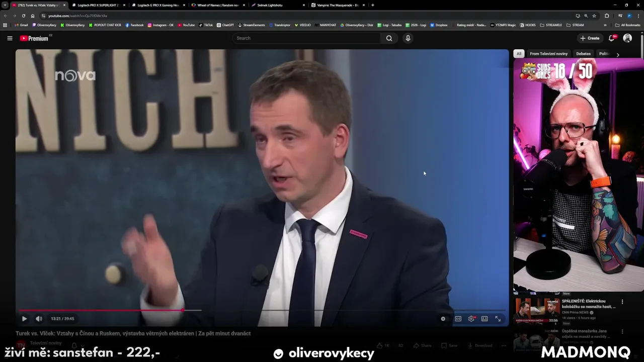
Task: Expand the STREAMELE bookmark folder
Action: pos(550,25)
